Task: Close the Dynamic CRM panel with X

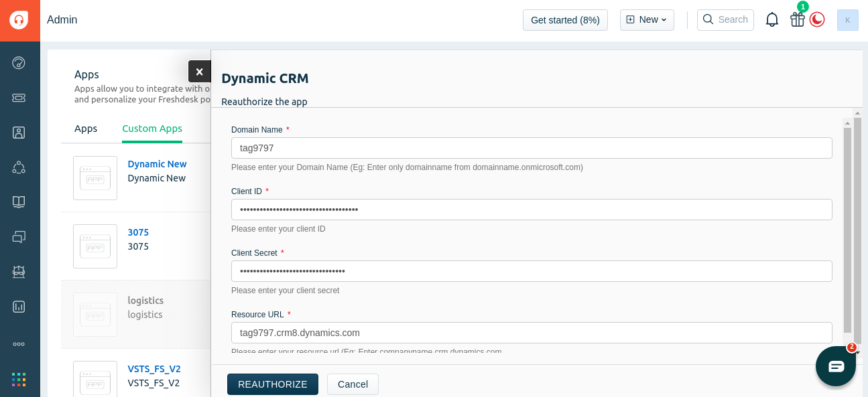Action: (x=200, y=72)
